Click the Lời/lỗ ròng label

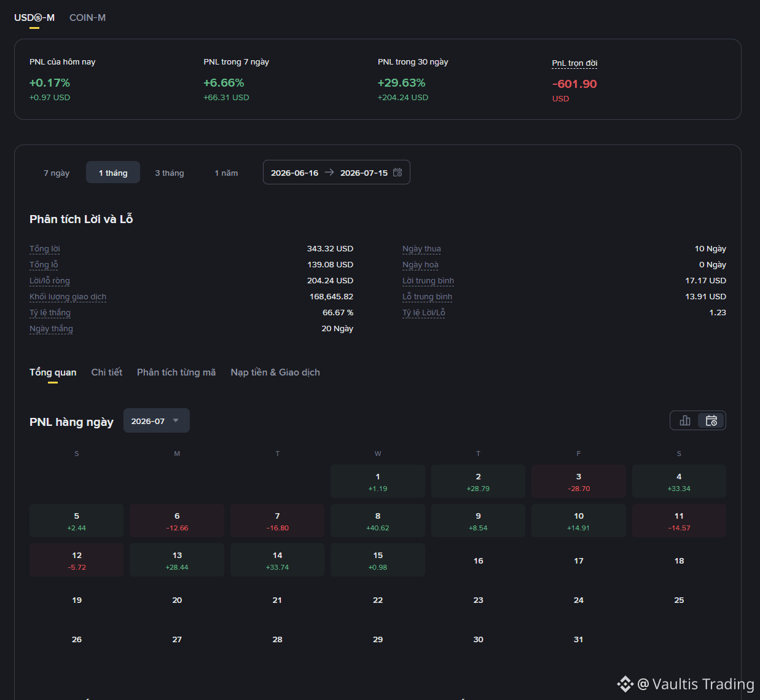pos(50,281)
